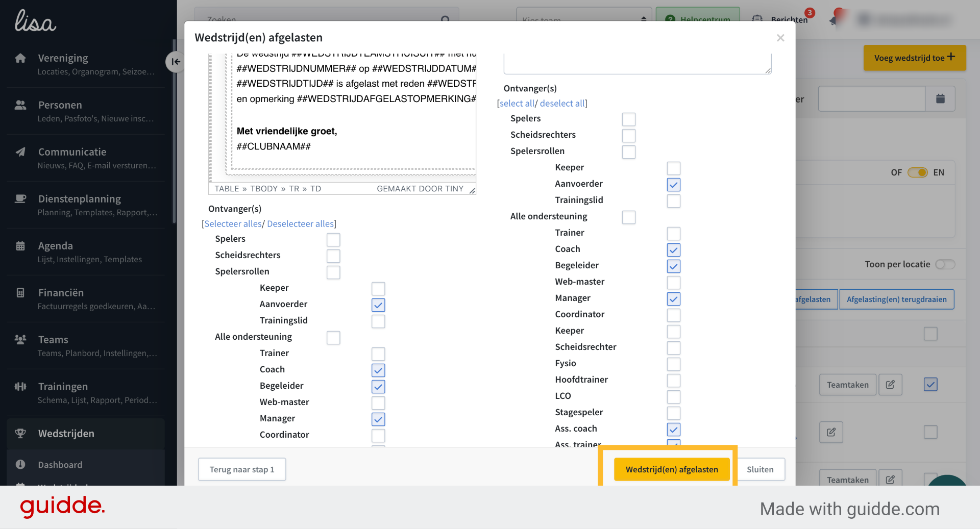Collapse the sidebar with the arrow icon
Viewport: 980px width, 529px height.
point(175,62)
